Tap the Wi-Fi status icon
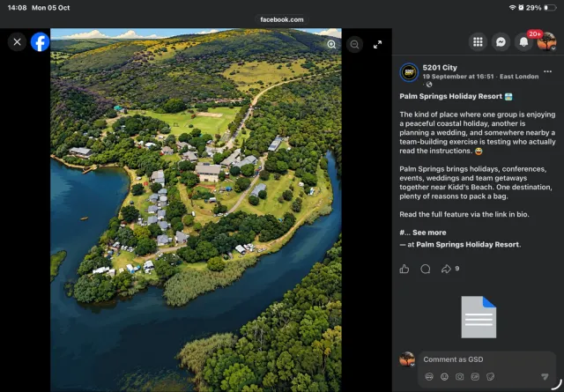 click(512, 8)
